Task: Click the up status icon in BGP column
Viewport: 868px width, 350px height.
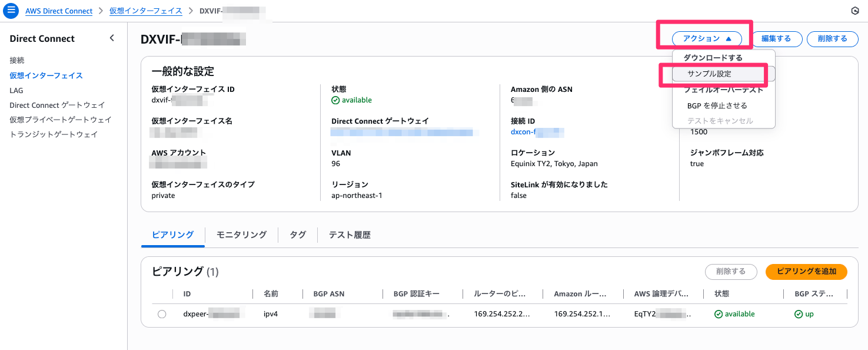Action: (x=799, y=314)
